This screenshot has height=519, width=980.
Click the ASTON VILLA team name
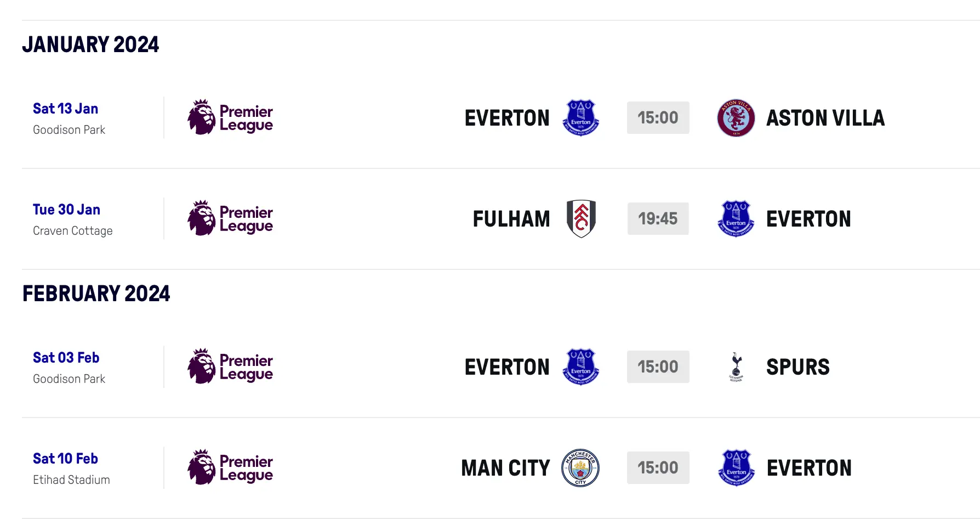pos(825,118)
